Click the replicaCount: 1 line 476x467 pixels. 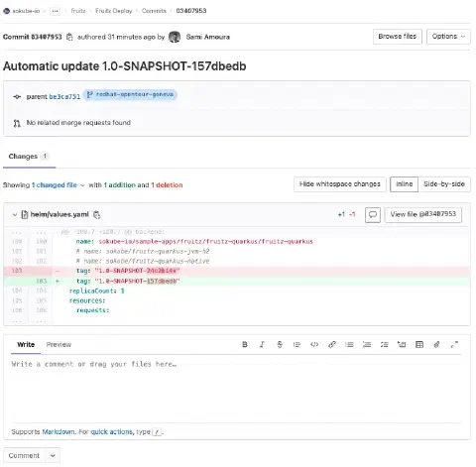point(237,292)
